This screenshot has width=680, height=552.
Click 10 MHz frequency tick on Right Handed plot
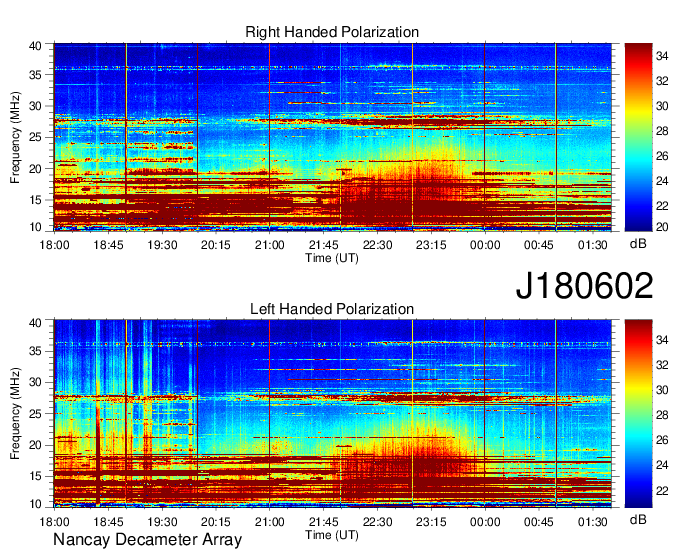coord(35,227)
